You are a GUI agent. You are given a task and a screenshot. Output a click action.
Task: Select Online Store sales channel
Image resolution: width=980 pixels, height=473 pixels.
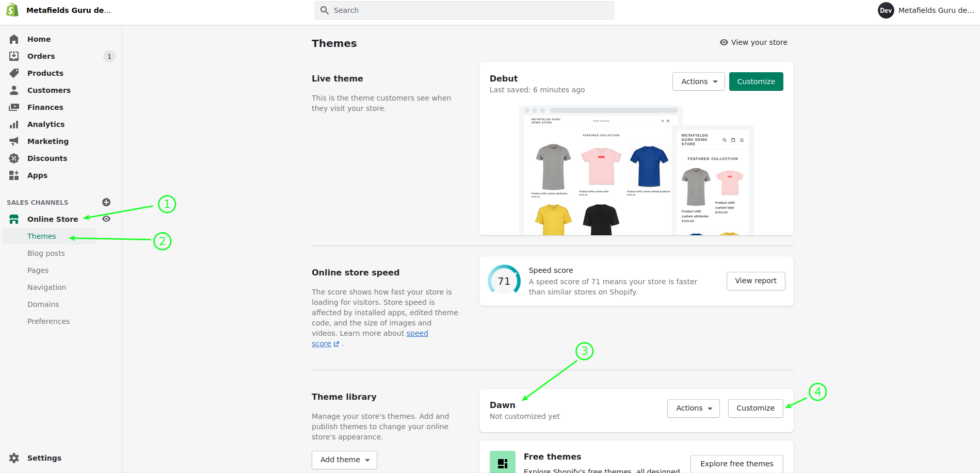53,219
